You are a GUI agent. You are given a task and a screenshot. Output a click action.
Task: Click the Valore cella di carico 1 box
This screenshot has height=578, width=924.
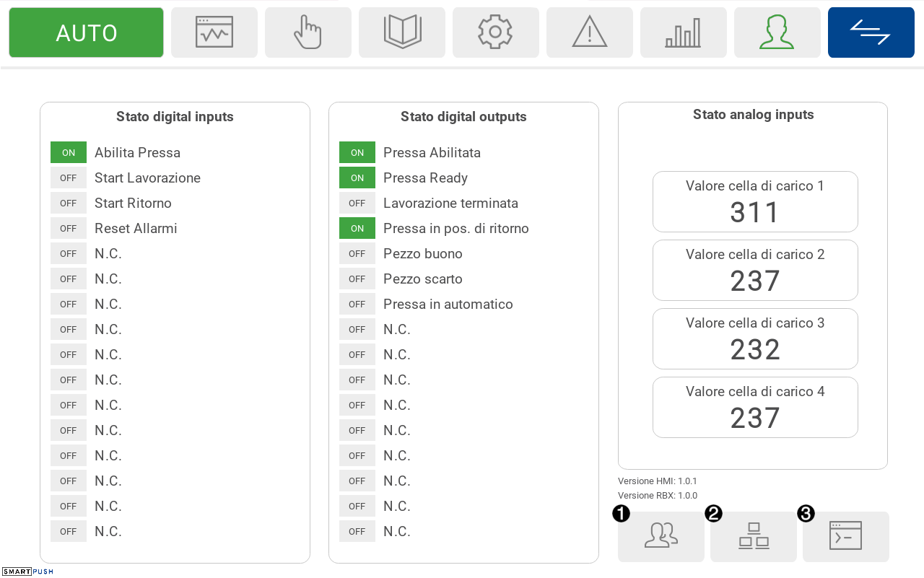755,201
